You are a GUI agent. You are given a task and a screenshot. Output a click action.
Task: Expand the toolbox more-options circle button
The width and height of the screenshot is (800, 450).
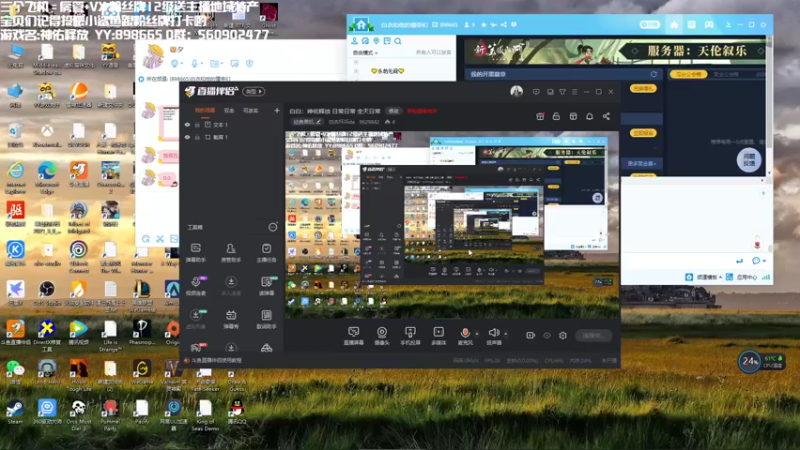pos(273,227)
